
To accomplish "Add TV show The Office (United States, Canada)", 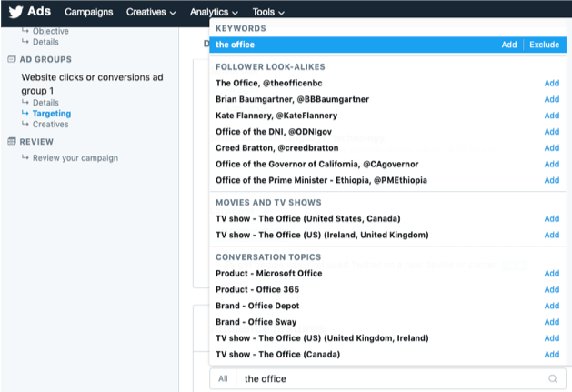I will click(x=552, y=218).
